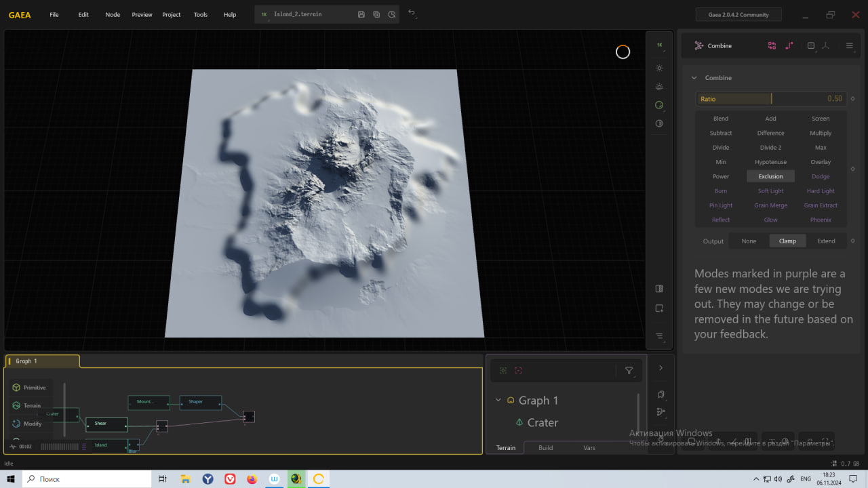Open the Edit menu
Image resolution: width=868 pixels, height=488 pixels.
(x=83, y=14)
